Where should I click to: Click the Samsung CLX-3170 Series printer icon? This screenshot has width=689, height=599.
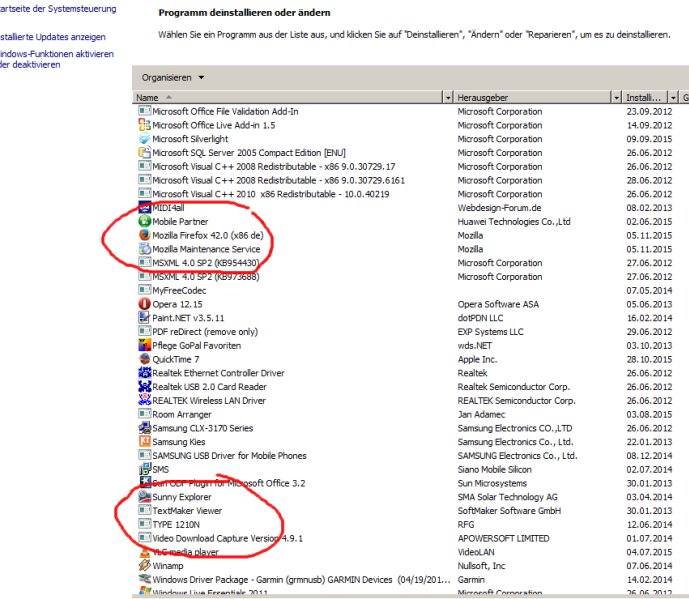[145, 428]
